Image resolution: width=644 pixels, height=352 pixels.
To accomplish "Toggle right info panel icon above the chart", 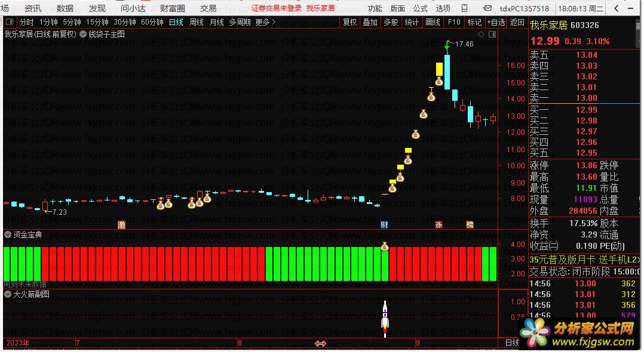I will tap(492, 35).
